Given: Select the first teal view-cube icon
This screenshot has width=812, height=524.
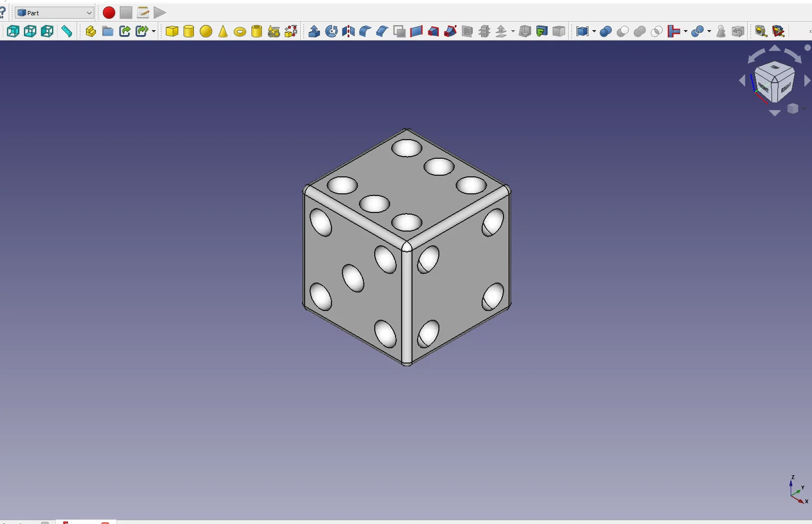Looking at the screenshot, I should coord(13,31).
